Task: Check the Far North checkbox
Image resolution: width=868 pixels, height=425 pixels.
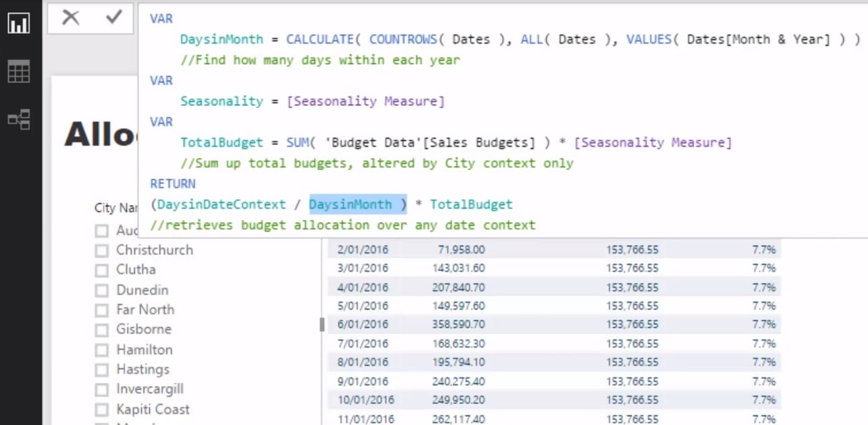Action: (x=102, y=310)
